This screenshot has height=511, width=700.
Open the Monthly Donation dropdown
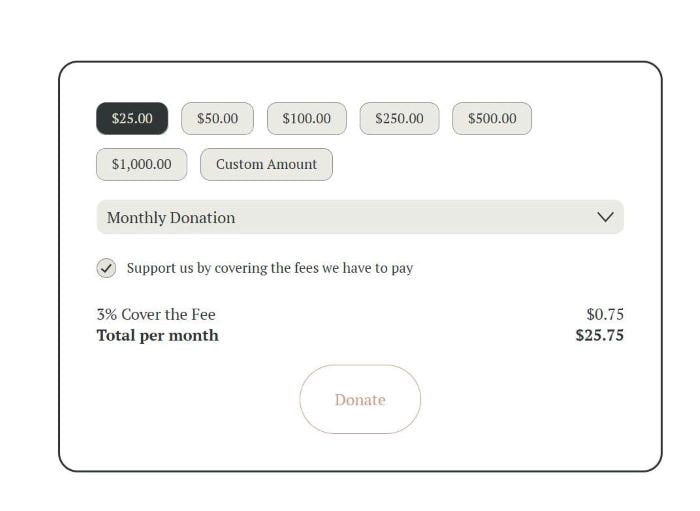[360, 217]
